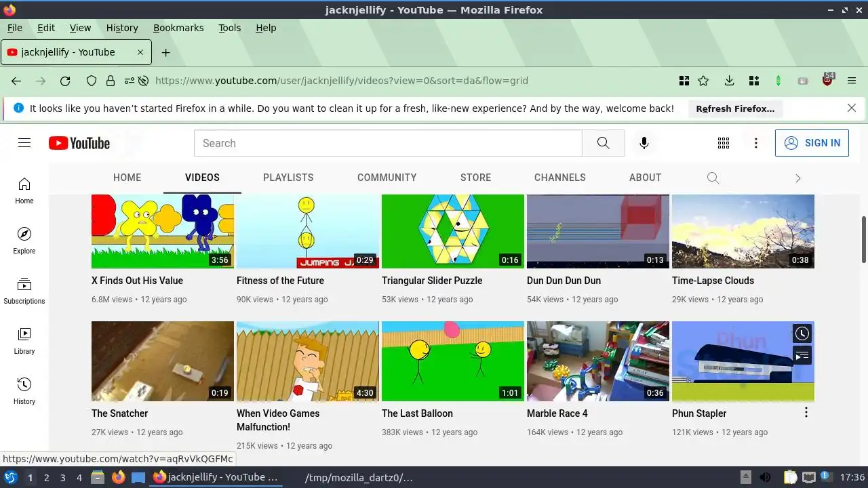Click the YouTube search input field

[x=388, y=143]
